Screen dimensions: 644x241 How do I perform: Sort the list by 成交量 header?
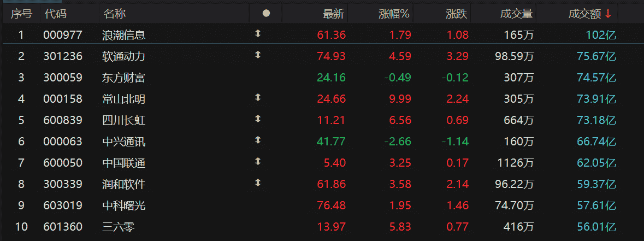pos(516,14)
